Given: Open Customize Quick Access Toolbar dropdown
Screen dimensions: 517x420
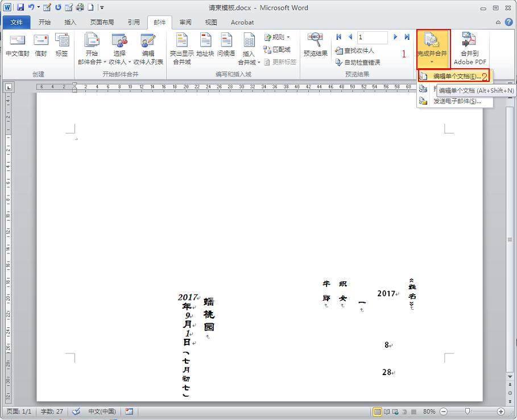Looking at the screenshot, I should click(x=102, y=7).
